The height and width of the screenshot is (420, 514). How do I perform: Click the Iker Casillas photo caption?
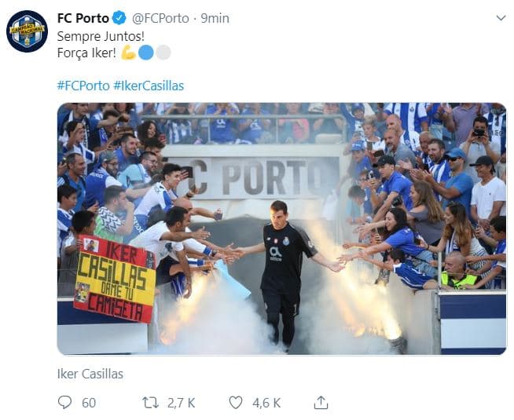pos(90,374)
